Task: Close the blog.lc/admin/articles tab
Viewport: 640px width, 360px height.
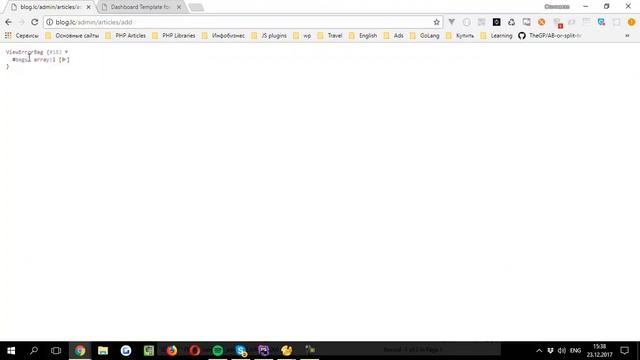Action: coord(89,7)
